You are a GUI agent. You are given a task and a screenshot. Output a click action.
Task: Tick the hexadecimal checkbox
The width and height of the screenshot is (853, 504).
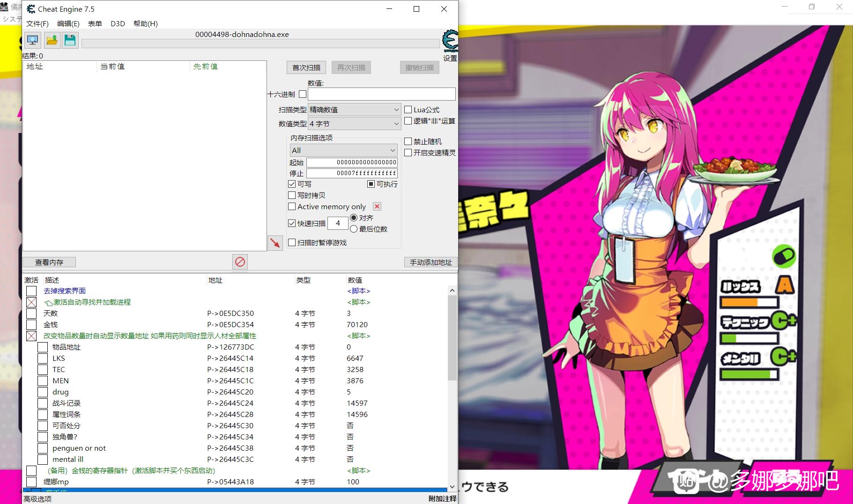pos(303,94)
